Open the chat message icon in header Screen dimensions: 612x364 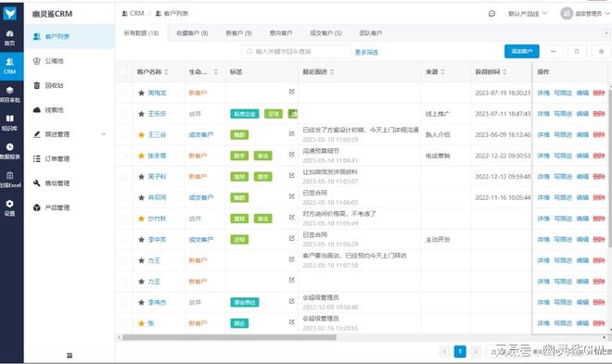[x=491, y=14]
